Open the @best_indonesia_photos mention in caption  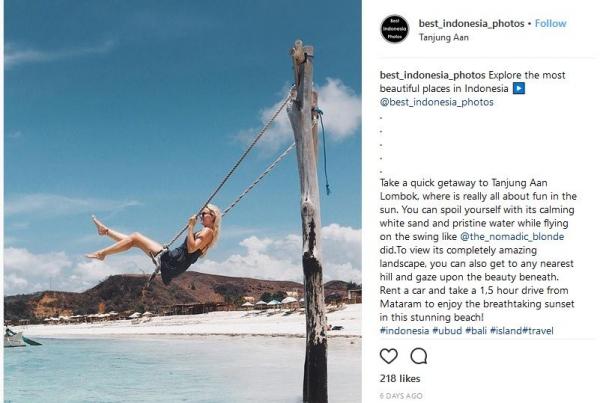click(x=437, y=101)
